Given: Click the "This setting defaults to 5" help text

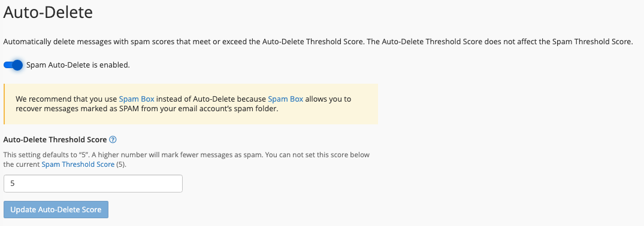Looking at the screenshot, I should [x=186, y=160].
